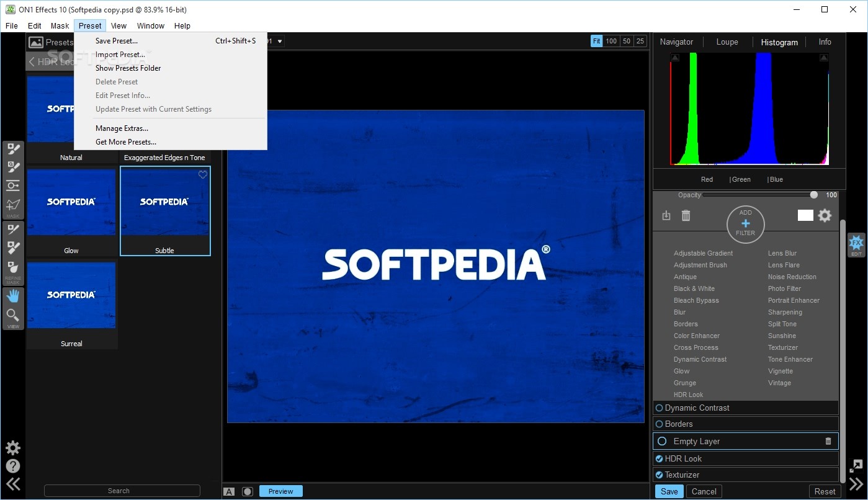Image resolution: width=868 pixels, height=500 pixels.
Task: Click the white mask swatch
Action: [805, 215]
